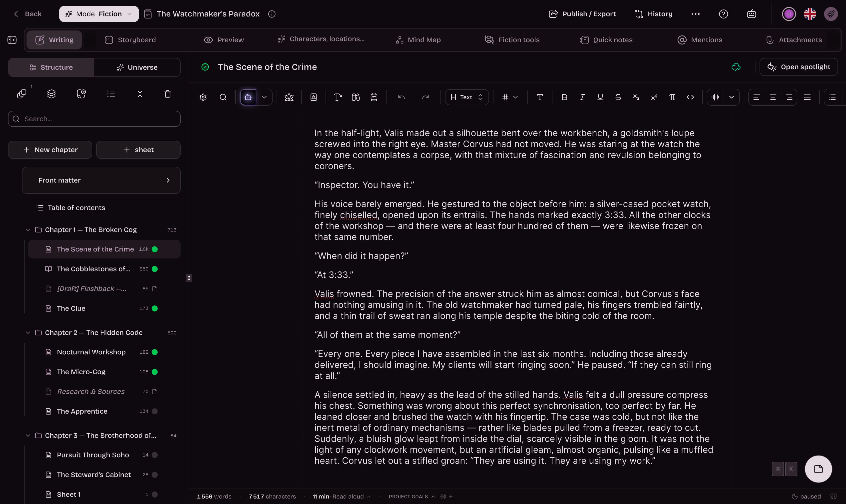Toggle status dot for The Apprentice
846x504 pixels.
[x=155, y=411]
